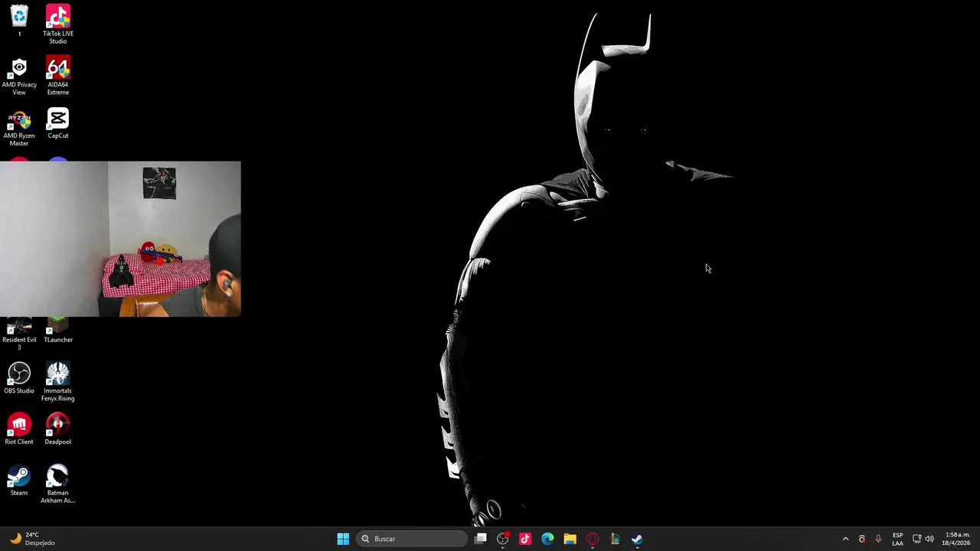Image resolution: width=980 pixels, height=551 pixels.
Task: Click the red tray notification icon
Action: [862, 539]
